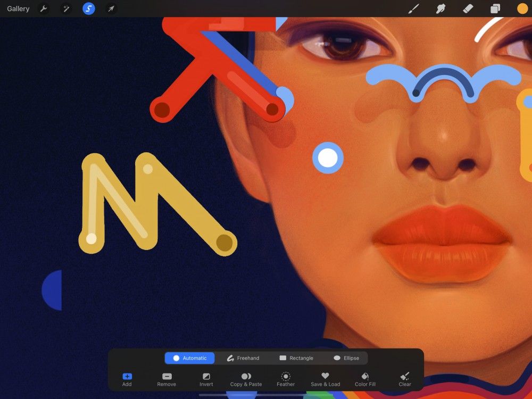The image size is (532, 399).
Task: Select the Smudge tool
Action: coord(440,8)
